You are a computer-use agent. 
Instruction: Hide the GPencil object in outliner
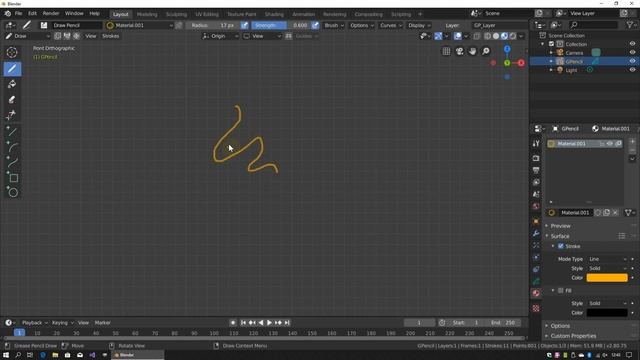coord(632,61)
